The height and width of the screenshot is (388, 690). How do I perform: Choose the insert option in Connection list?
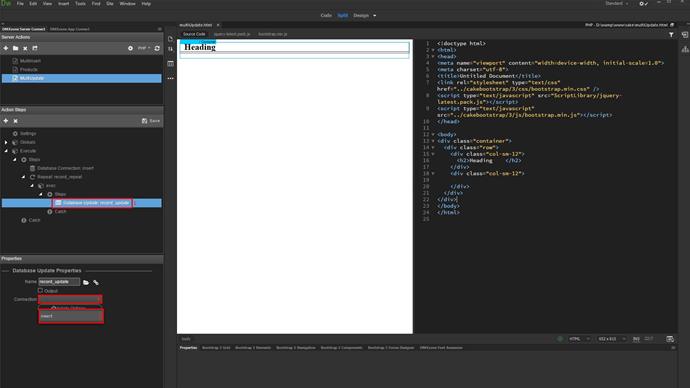pyautogui.click(x=71, y=316)
